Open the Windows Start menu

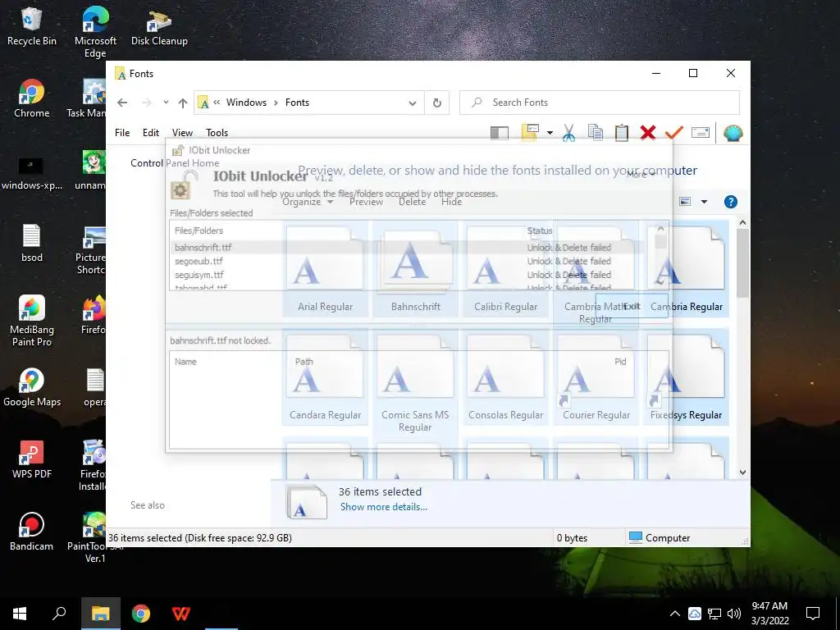[20, 614]
